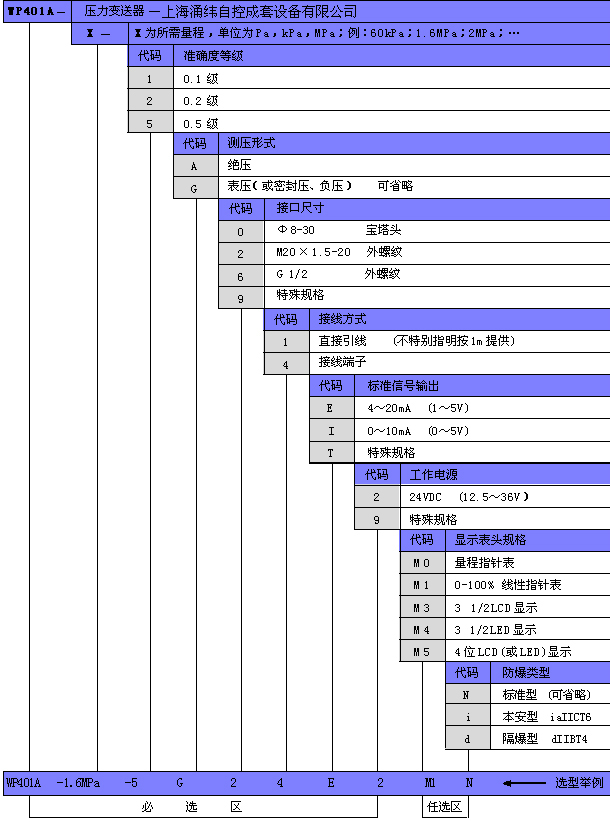Select the '3 1/2LED显示' entry
Image resolution: width=610 pixels, height=822 pixels.
tap(495, 630)
